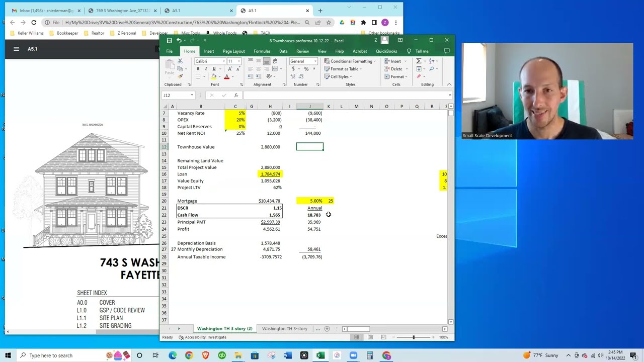The image size is (644, 362).
Task: Click the Format Painter brush icon
Action: [180, 76]
